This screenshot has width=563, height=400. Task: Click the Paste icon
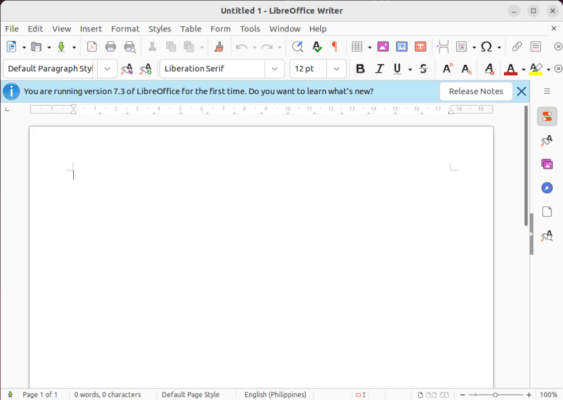coord(189,47)
